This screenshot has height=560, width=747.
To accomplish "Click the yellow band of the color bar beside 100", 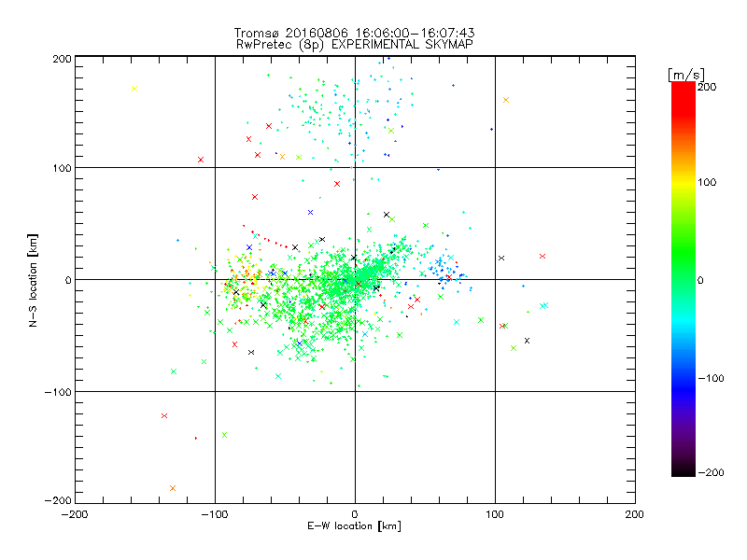I will [x=684, y=182].
